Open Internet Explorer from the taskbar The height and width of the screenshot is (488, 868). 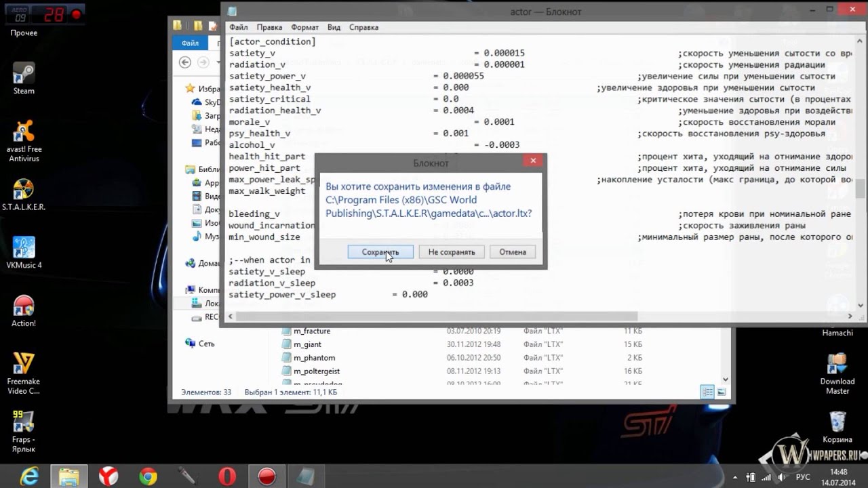pyautogui.click(x=29, y=476)
